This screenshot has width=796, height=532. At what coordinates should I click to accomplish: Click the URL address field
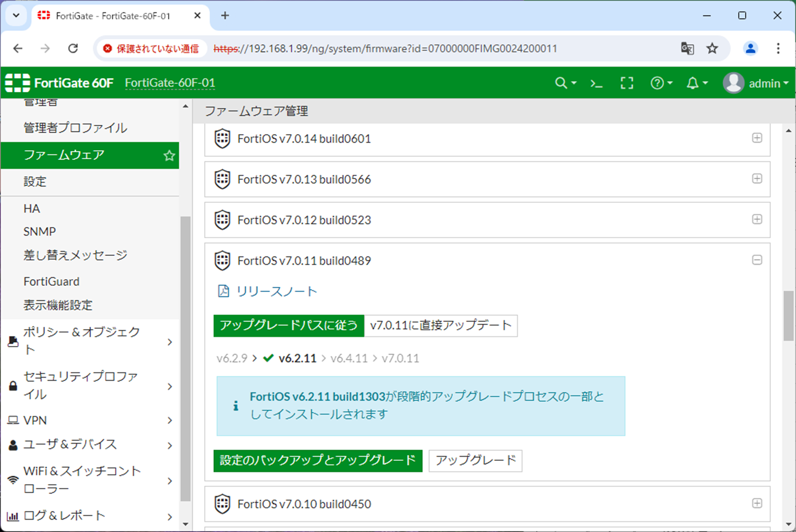click(385, 49)
